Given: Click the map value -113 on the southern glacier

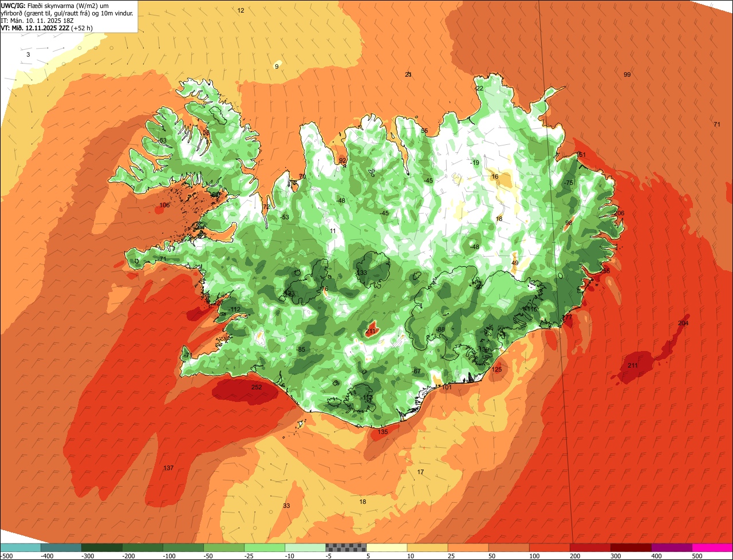Looking at the screenshot, I should point(366,398).
